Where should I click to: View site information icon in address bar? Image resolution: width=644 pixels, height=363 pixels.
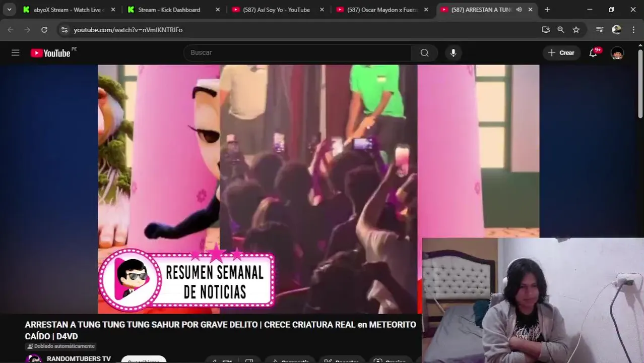coord(64,30)
